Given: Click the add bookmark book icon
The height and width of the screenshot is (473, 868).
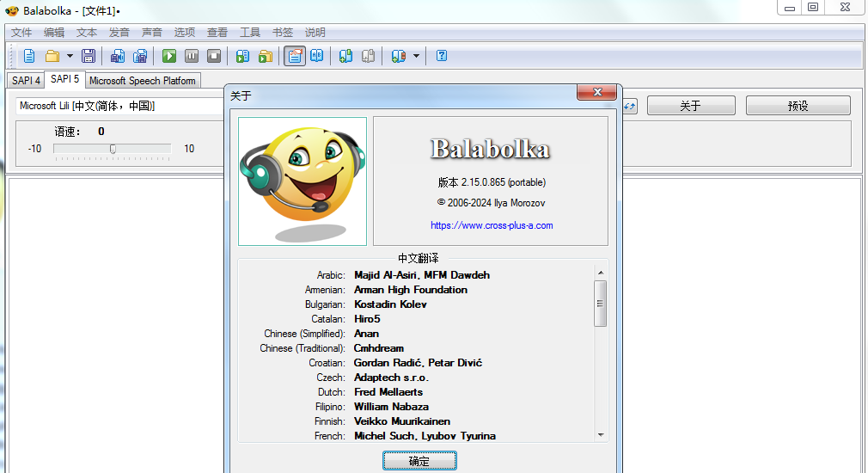Looking at the screenshot, I should pos(345,56).
